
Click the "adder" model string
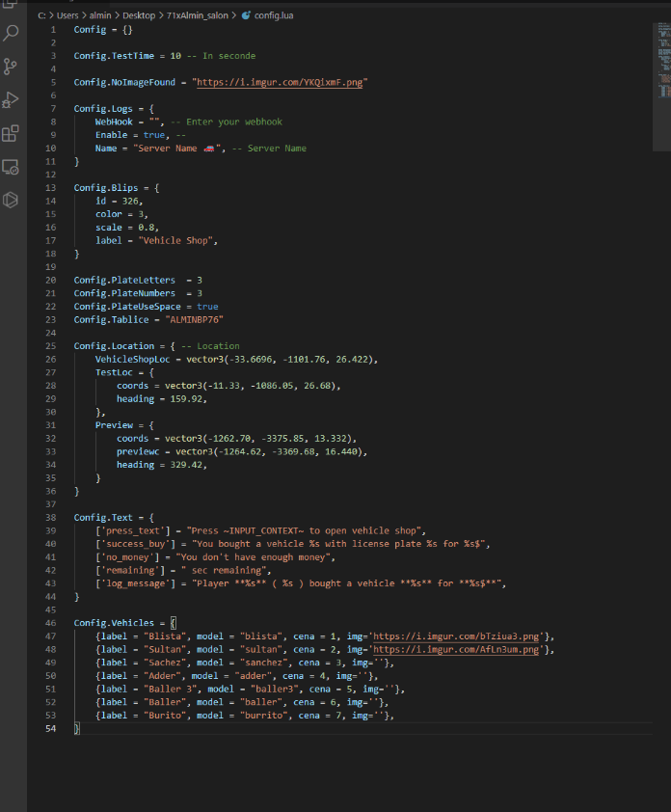click(253, 676)
